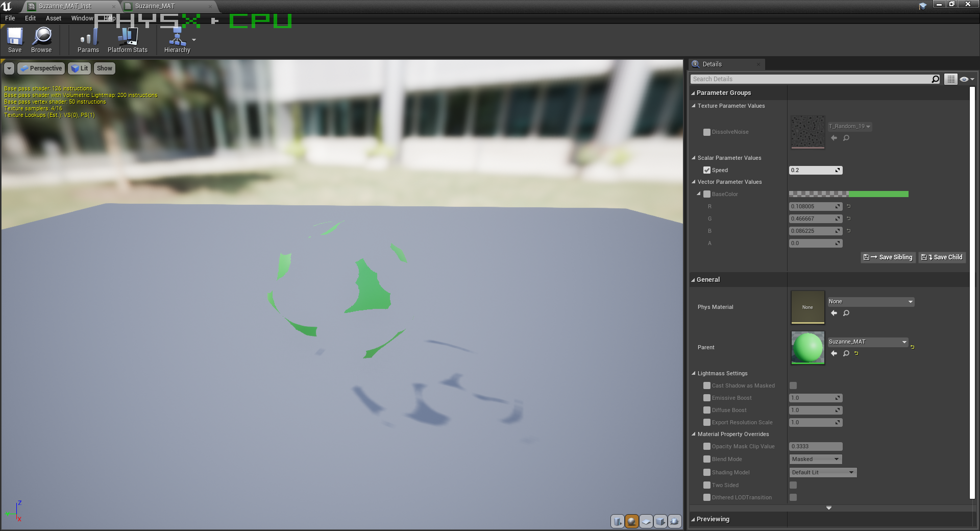
Task: Open the T_Random_19 texture dropdown
Action: point(850,126)
